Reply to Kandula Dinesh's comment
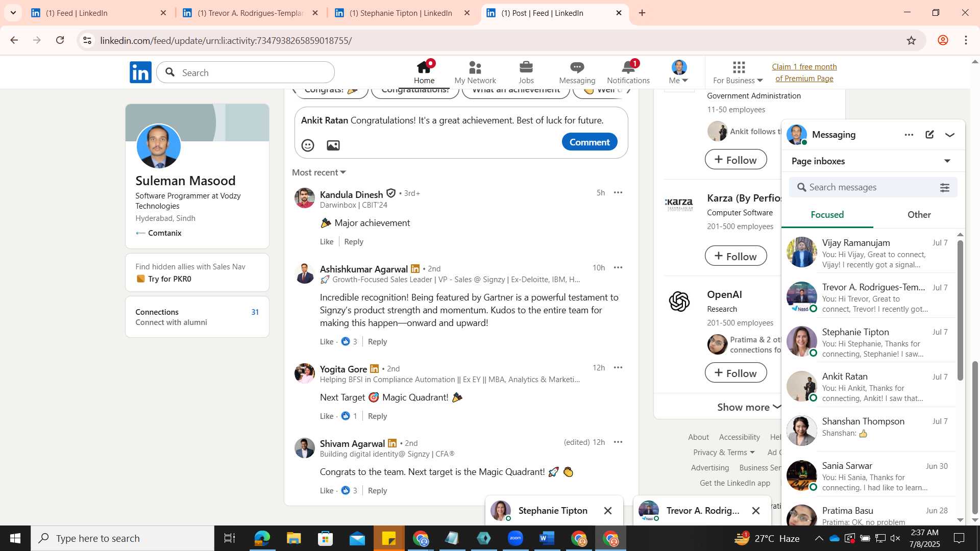 (x=354, y=242)
